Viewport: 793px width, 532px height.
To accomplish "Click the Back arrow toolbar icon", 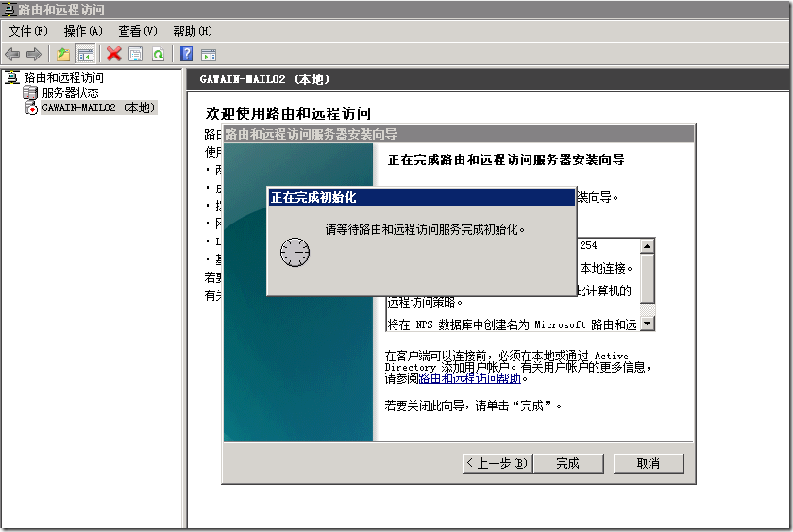I will (x=12, y=54).
